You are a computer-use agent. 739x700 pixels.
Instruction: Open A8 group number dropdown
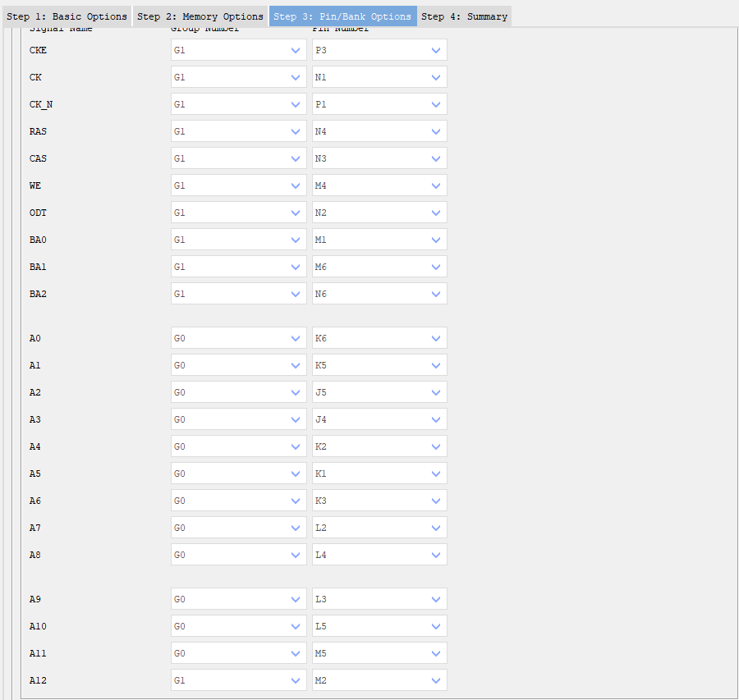pos(238,555)
